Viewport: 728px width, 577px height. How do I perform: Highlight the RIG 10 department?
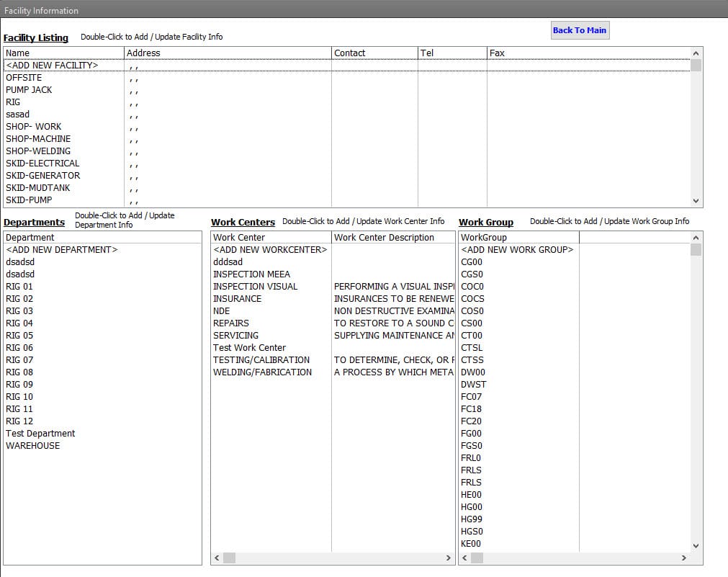pyautogui.click(x=102, y=397)
